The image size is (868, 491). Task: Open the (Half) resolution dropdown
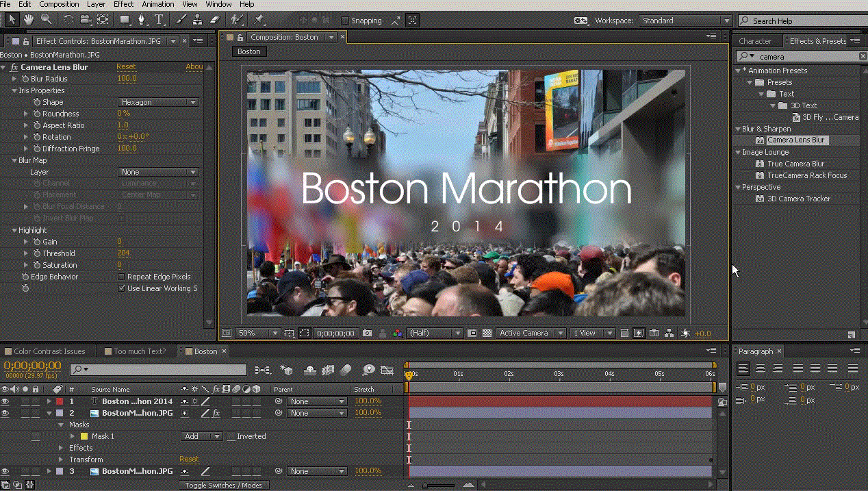pyautogui.click(x=435, y=333)
